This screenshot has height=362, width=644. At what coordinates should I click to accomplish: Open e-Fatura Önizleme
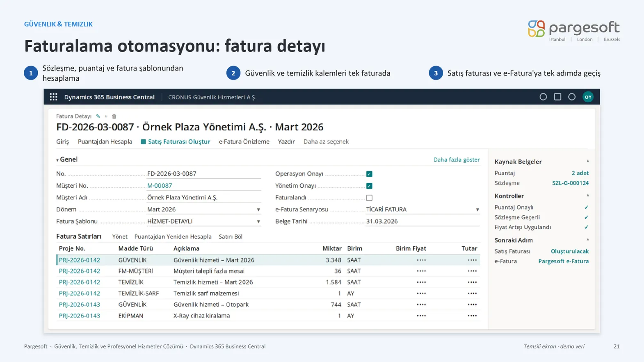(x=244, y=142)
